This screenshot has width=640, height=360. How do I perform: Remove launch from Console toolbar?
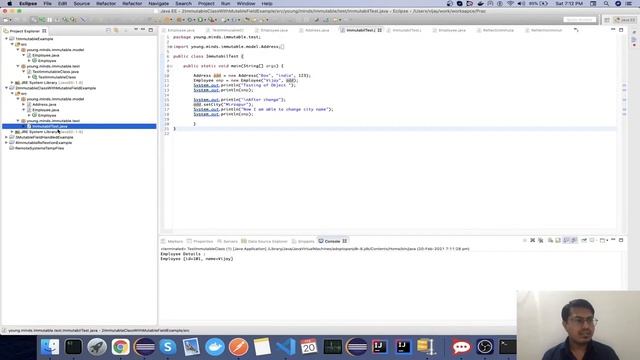click(533, 240)
